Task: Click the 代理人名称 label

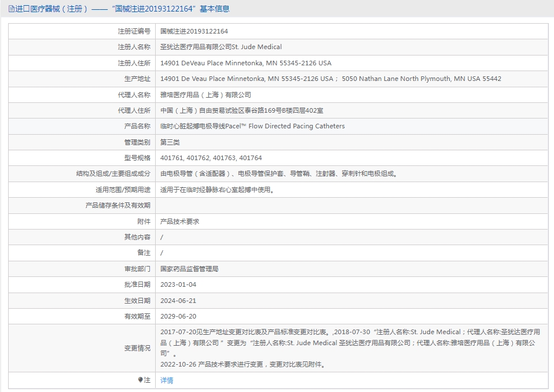Action: [134, 95]
